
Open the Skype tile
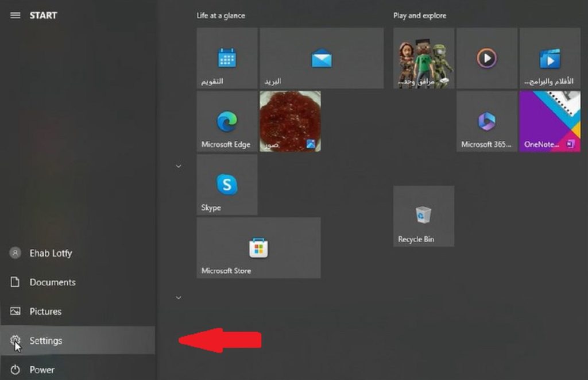227,185
